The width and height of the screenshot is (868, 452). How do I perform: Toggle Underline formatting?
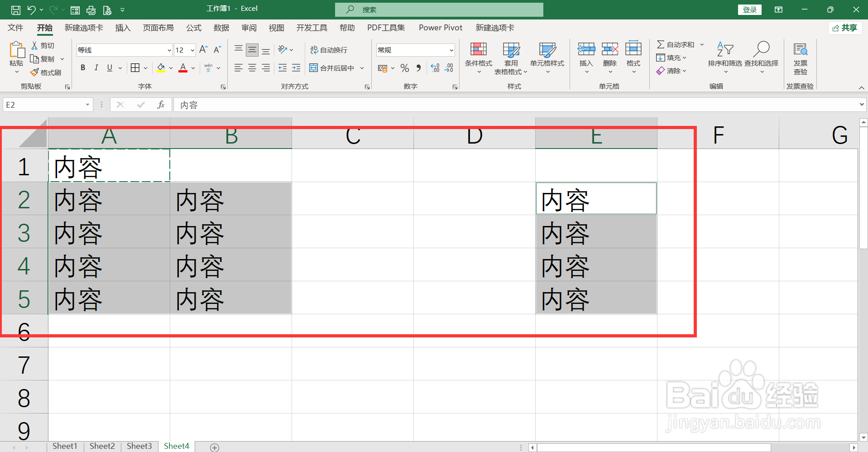[110, 68]
